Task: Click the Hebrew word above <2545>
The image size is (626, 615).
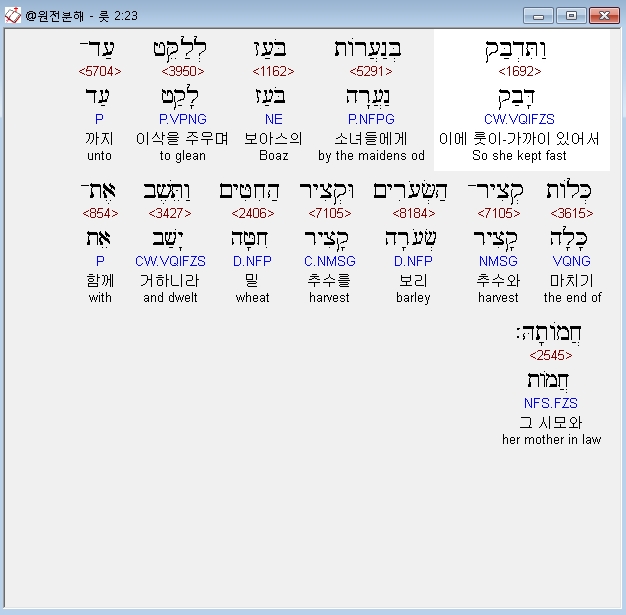Action: [x=549, y=333]
